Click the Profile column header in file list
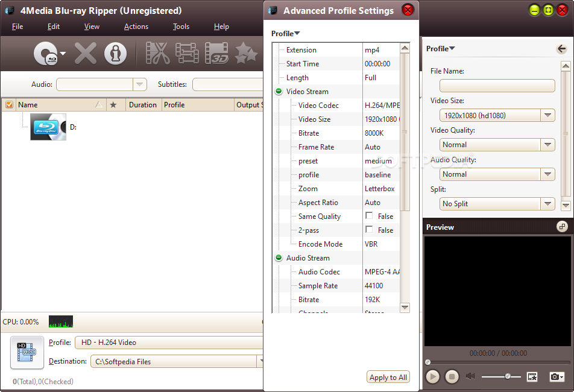This screenshot has width=574, height=392. pos(198,105)
